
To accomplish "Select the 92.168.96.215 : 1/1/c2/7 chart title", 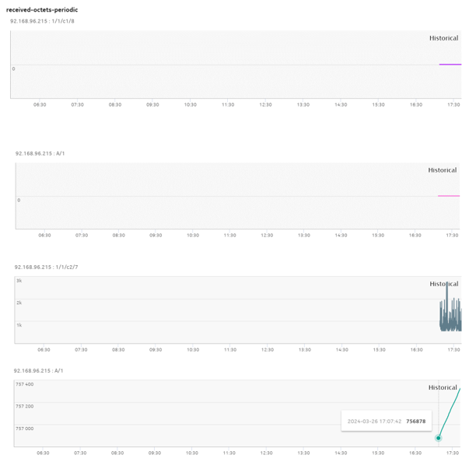I will 46,267.
